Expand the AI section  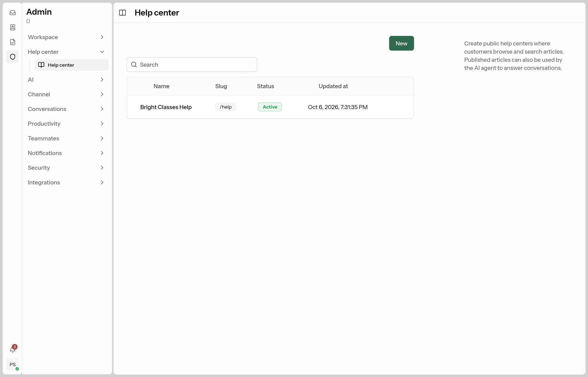point(66,79)
